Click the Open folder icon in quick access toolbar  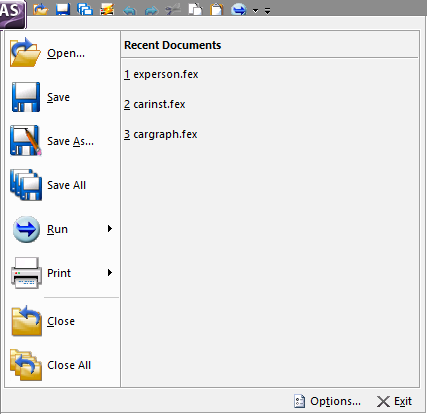pos(41,9)
